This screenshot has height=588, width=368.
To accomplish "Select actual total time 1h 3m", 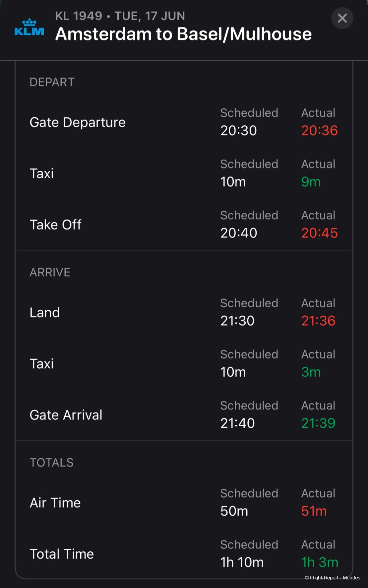I will [x=320, y=562].
